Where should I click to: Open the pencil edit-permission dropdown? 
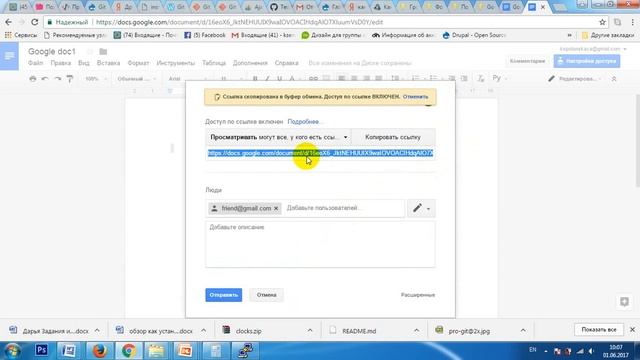tap(421, 208)
